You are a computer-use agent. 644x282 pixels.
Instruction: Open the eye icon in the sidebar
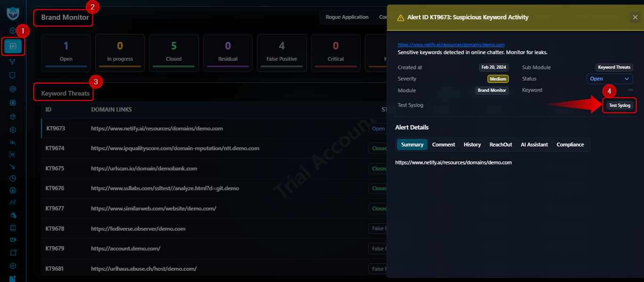[x=13, y=142]
